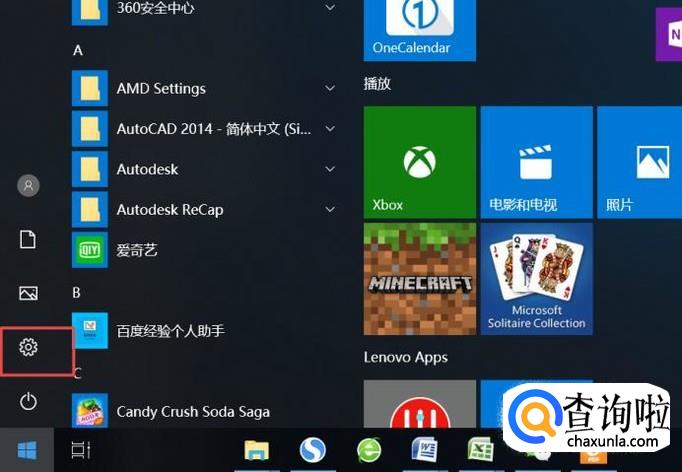
Task: Launch the Minecraft tile
Action: (x=420, y=279)
